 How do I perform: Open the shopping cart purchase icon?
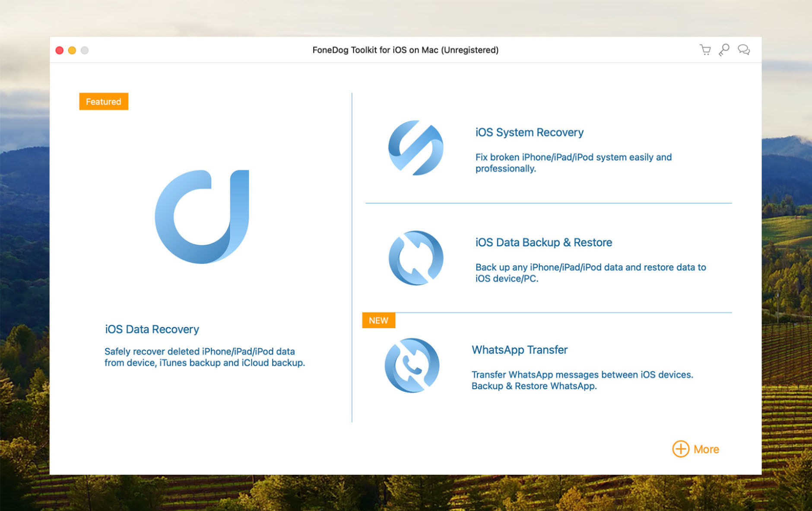pyautogui.click(x=705, y=50)
